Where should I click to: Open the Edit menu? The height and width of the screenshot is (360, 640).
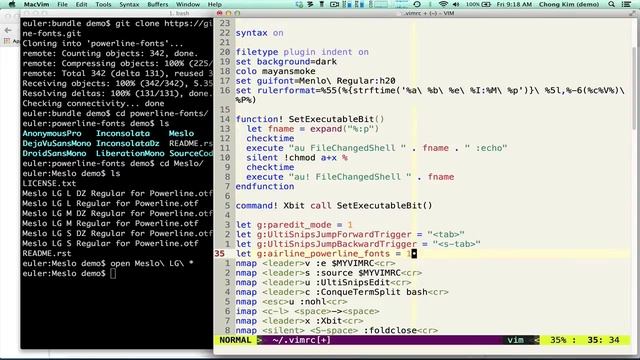click(82, 4)
